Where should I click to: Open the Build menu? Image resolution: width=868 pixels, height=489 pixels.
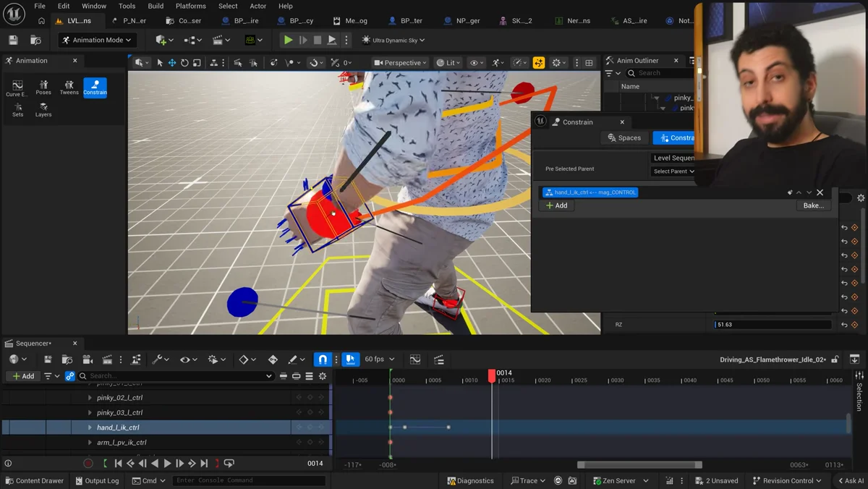click(156, 6)
